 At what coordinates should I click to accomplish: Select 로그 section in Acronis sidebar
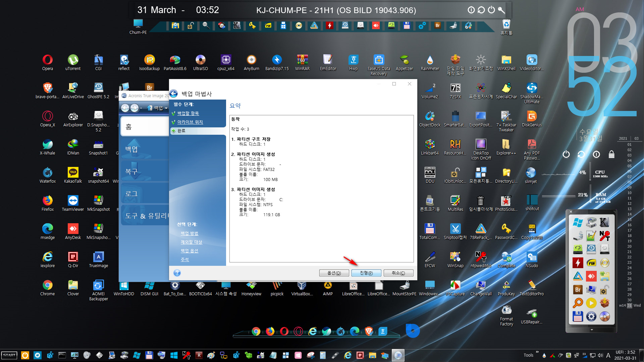click(x=144, y=194)
